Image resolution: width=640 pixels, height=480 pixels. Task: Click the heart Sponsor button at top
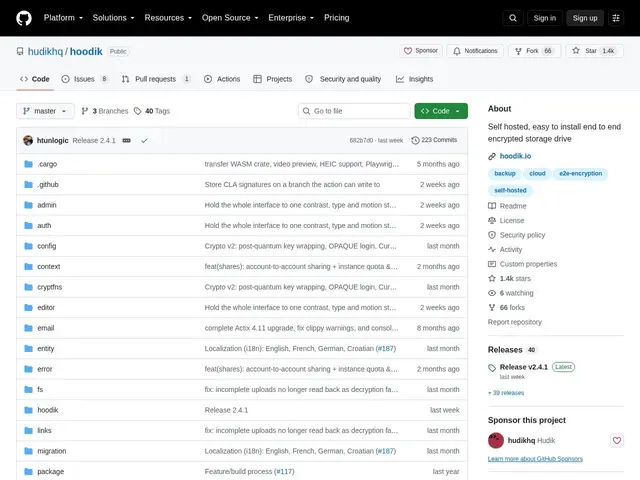pos(421,51)
